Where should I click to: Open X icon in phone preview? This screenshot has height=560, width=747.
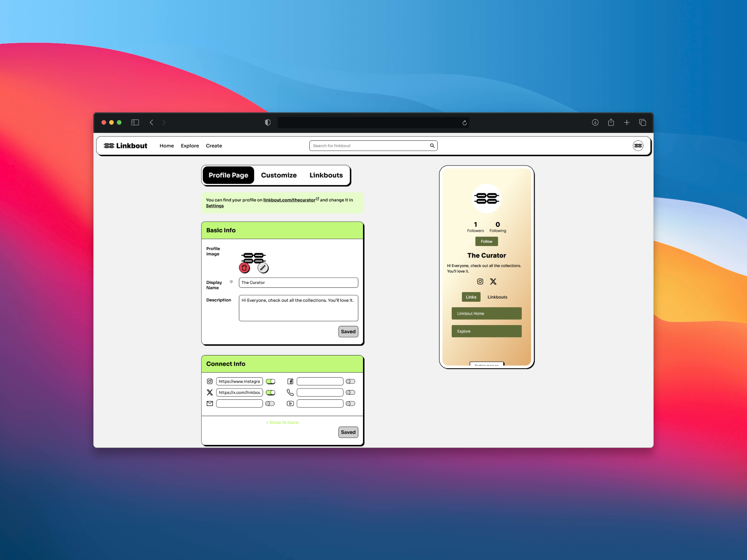click(493, 282)
